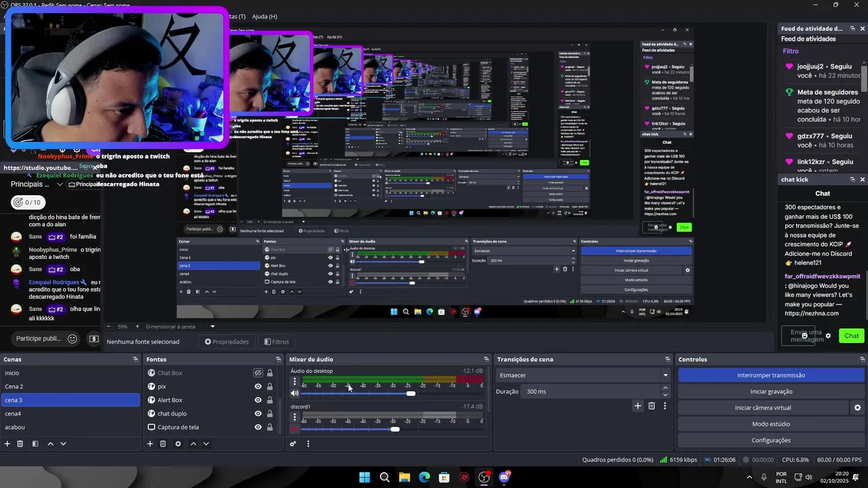Image resolution: width=868 pixels, height=488 pixels.
Task: Open File Explorer from taskbar
Action: 404,477
